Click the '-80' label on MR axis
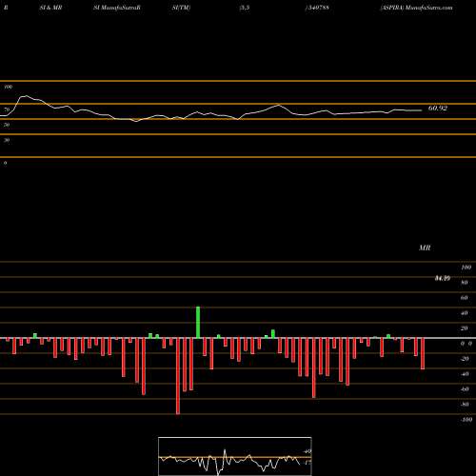This screenshot has height=476, width=476. [465, 405]
